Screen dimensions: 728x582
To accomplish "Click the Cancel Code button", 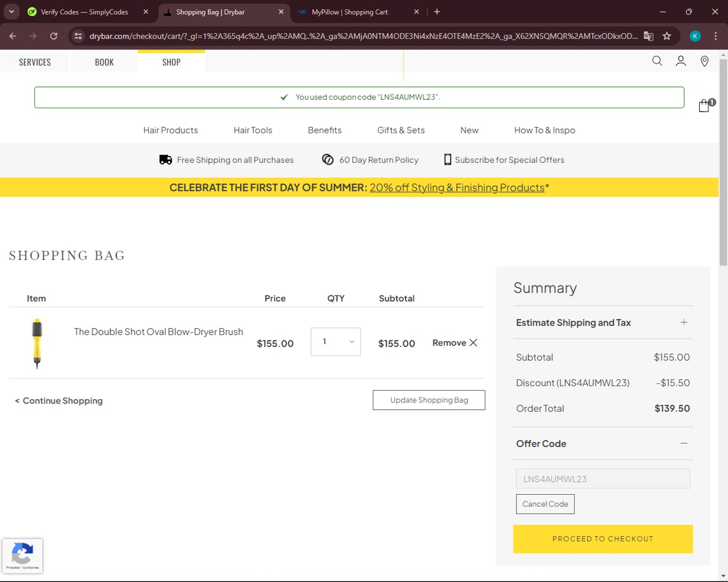I will 545,504.
